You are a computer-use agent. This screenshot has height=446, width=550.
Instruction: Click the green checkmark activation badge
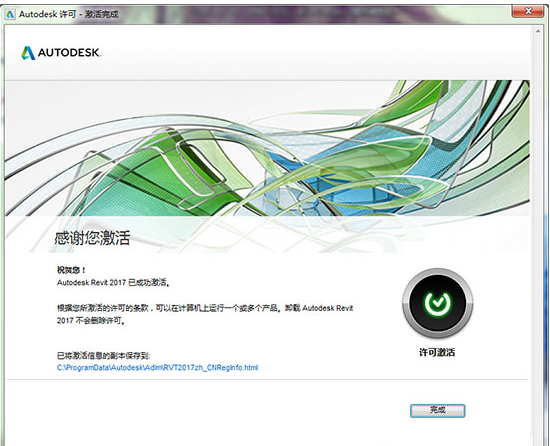[x=437, y=303]
